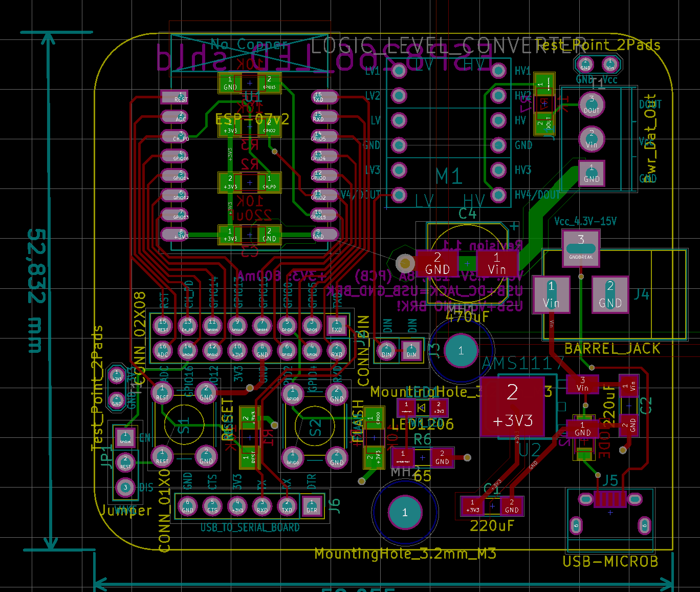Click J3 connector pad 2 DIN
This screenshot has height=592, width=700.
tap(386, 351)
